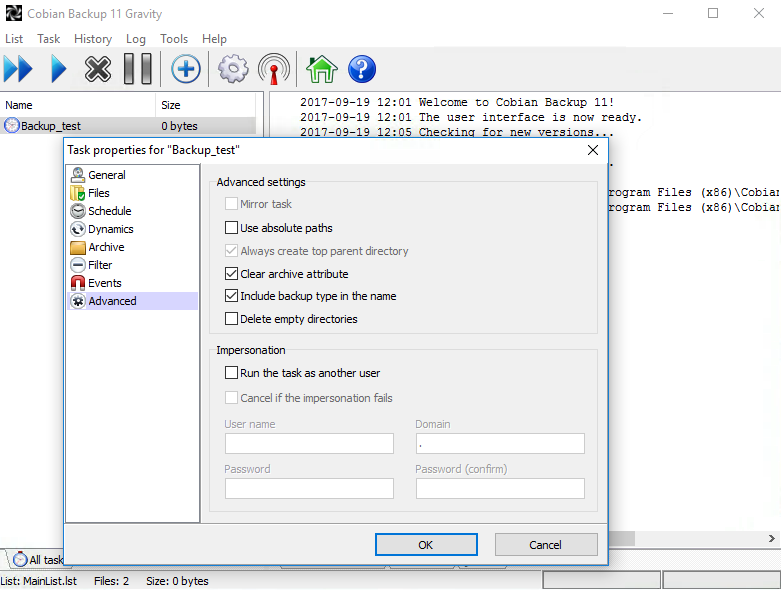The height and width of the screenshot is (590, 781).
Task: Run all tasks now (double arrow icon)
Action: [18, 69]
